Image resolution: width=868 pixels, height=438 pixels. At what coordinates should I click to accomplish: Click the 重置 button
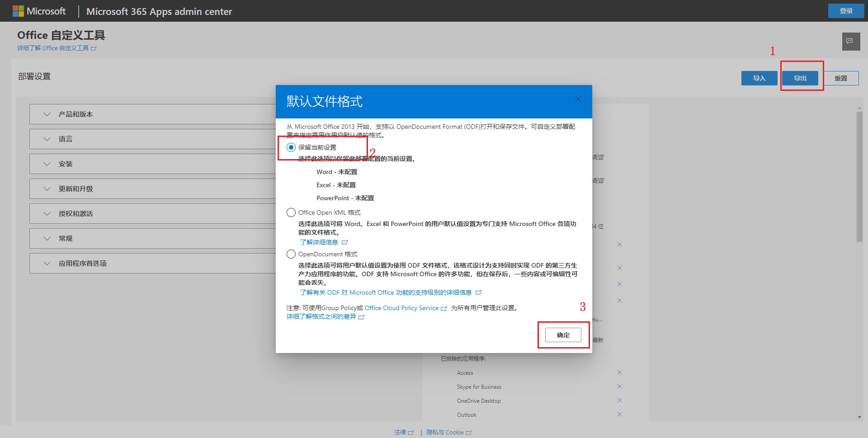(x=841, y=78)
